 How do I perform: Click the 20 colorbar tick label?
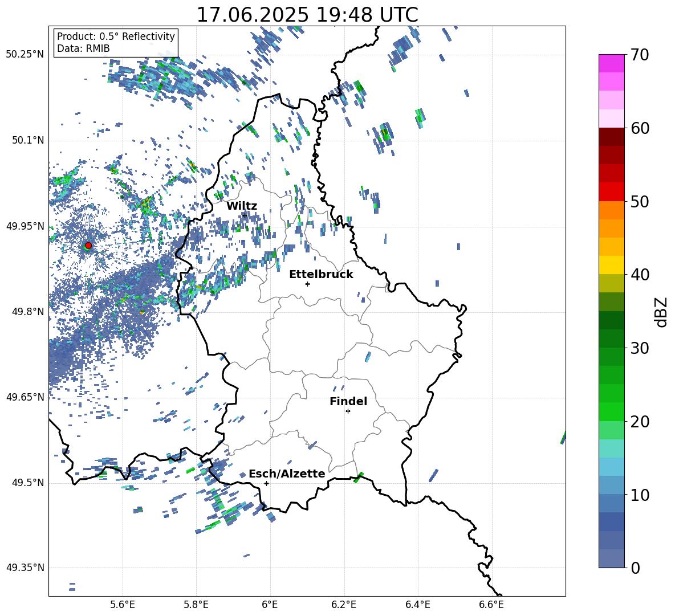pyautogui.click(x=640, y=421)
